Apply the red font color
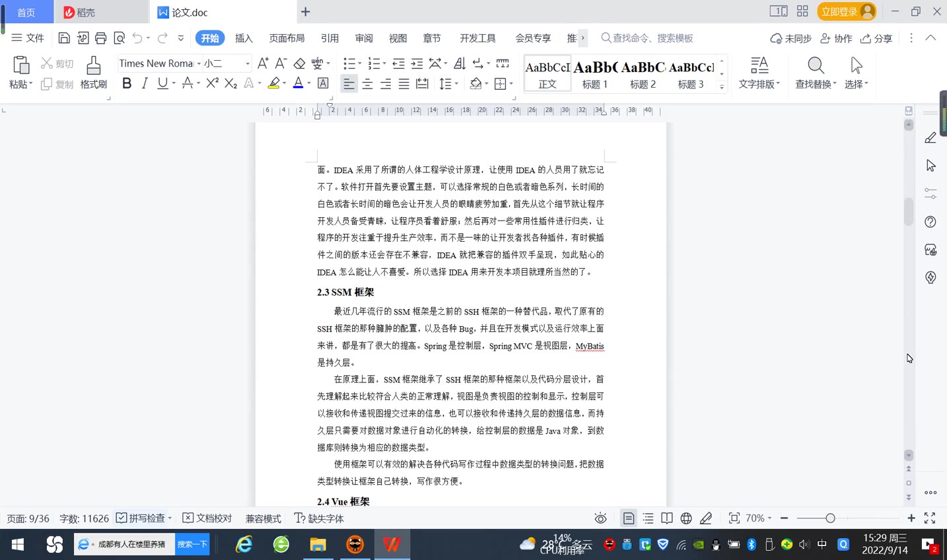This screenshot has width=947, height=560. tap(298, 83)
